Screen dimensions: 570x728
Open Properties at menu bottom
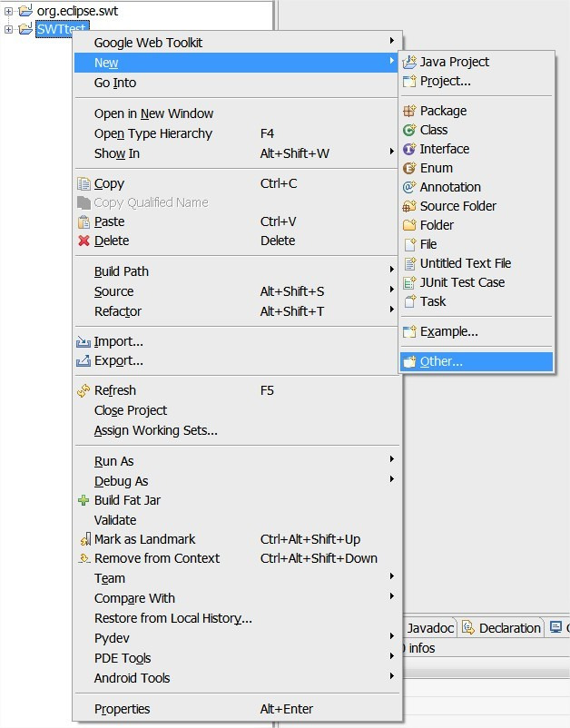[x=236, y=709]
